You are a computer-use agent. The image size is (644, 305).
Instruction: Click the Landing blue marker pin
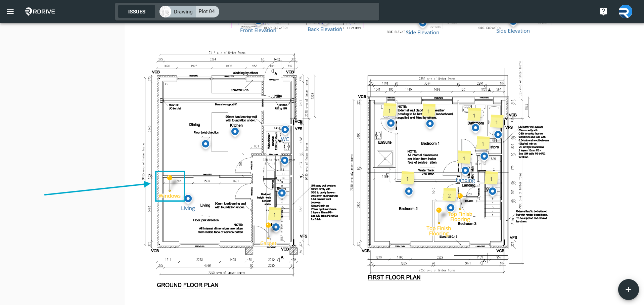465,171
